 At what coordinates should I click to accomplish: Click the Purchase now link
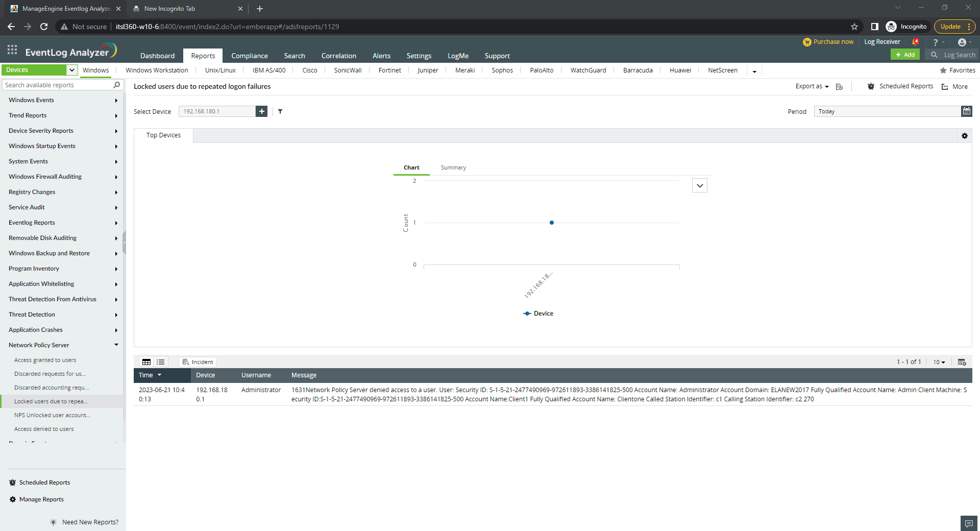coord(828,42)
